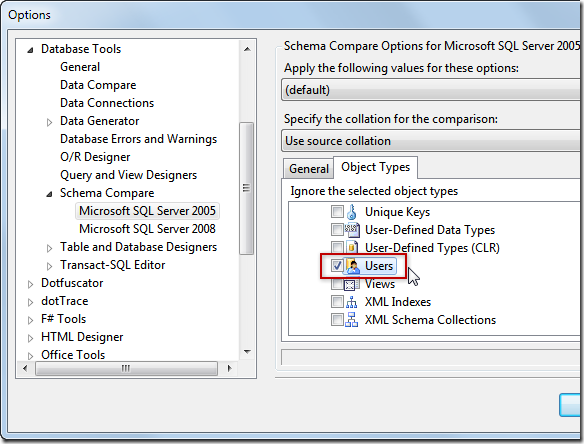
Task: Expand the Transact-SQL Editor node
Action: 49,266
